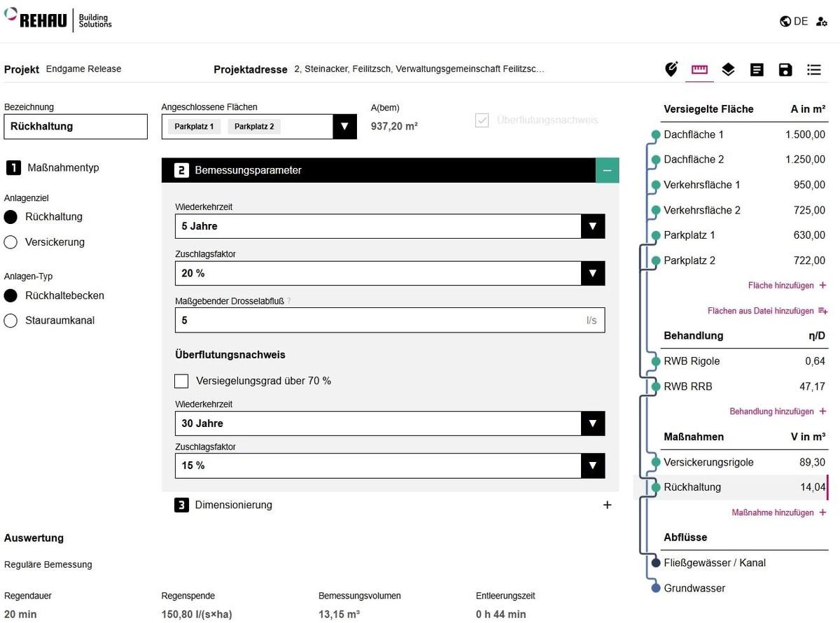Screen dimensions: 840x623
Task: Select the RWB Rigole treatment entry
Action: pos(692,361)
